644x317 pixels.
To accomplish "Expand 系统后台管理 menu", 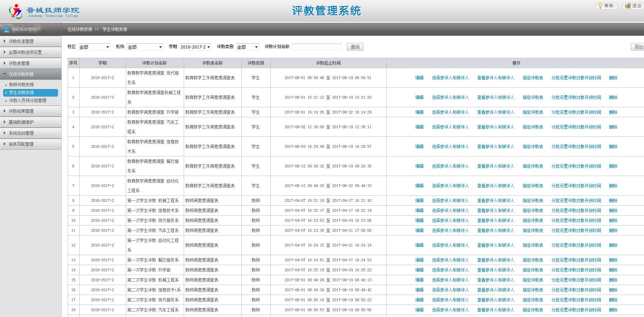I will pos(31,133).
